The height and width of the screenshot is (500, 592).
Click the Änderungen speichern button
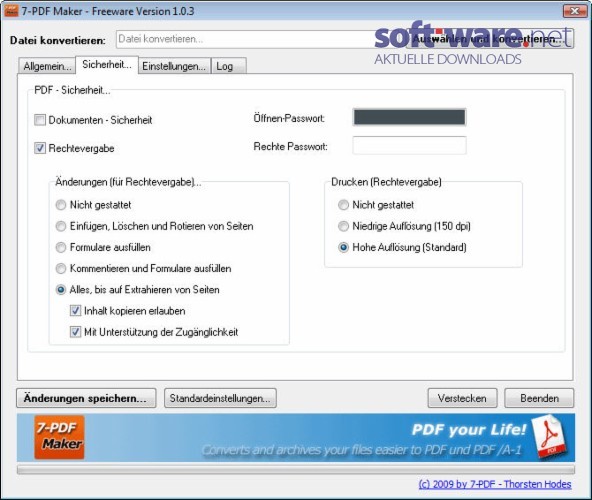[x=86, y=398]
